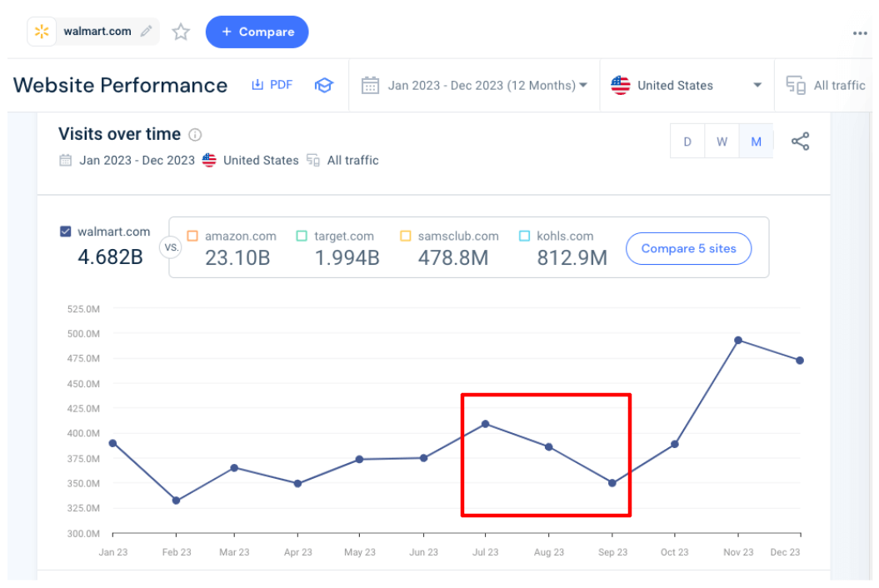Click the May 23 data point
This screenshot has width=879, height=588.
(359, 459)
